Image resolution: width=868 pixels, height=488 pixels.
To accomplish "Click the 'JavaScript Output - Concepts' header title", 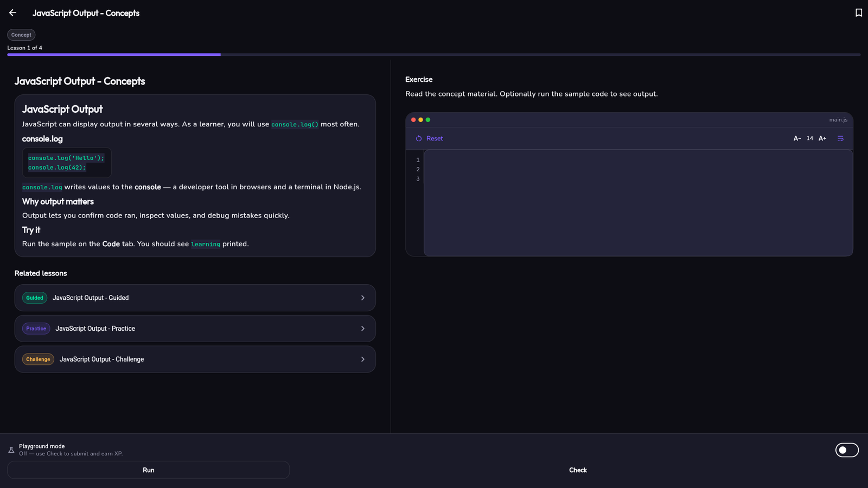I will pyautogui.click(x=86, y=13).
